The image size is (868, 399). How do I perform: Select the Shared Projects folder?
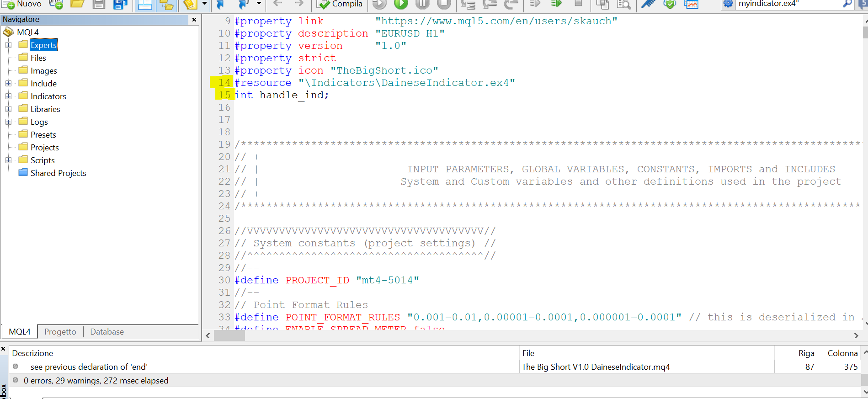58,173
